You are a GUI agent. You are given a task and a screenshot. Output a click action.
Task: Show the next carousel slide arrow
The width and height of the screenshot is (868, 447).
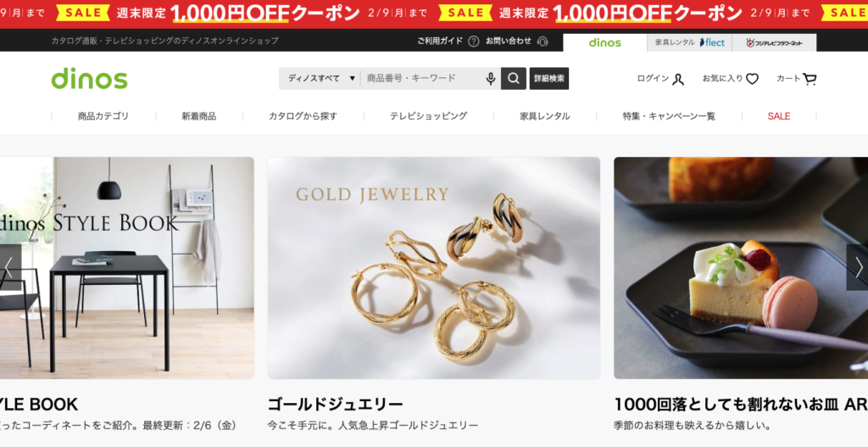857,267
